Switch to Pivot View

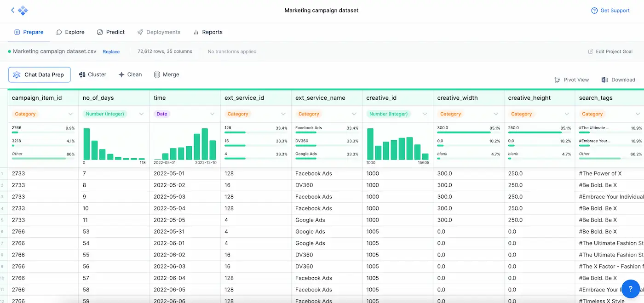(571, 80)
